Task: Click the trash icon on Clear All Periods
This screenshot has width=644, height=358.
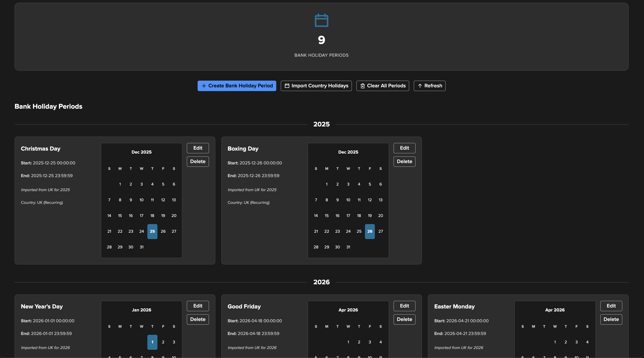Action: [x=363, y=86]
